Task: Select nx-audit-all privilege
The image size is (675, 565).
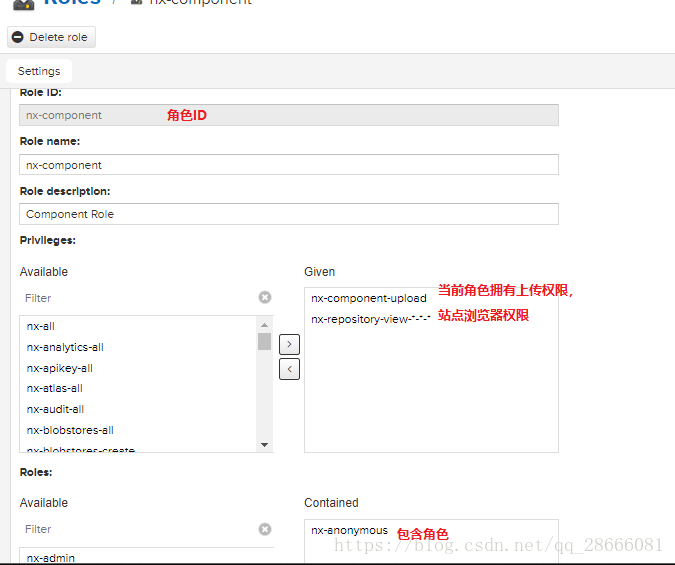Action: coord(138,409)
